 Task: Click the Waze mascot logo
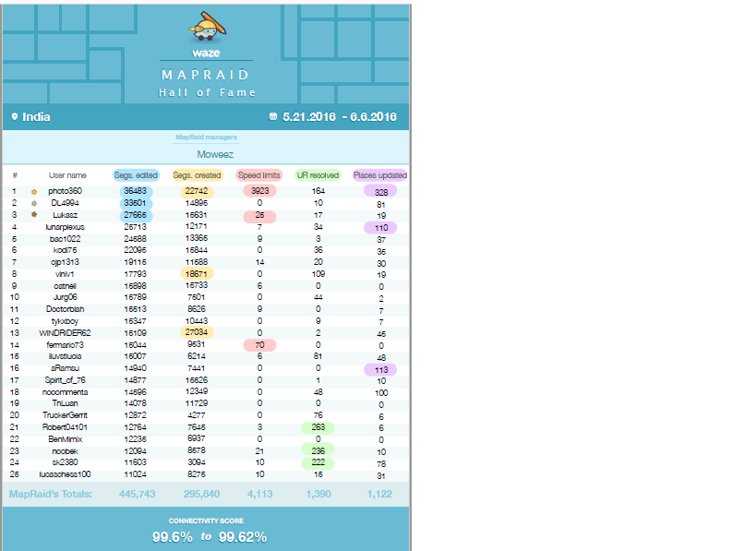[207, 30]
